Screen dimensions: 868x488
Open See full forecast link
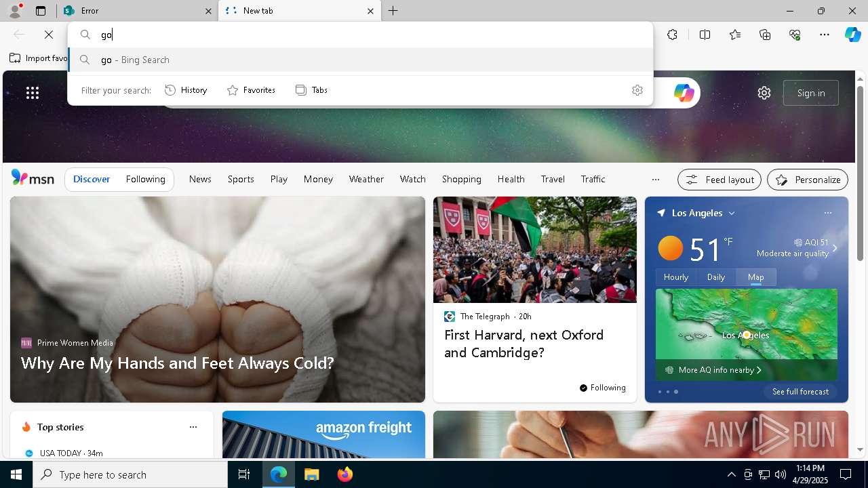[x=800, y=392]
